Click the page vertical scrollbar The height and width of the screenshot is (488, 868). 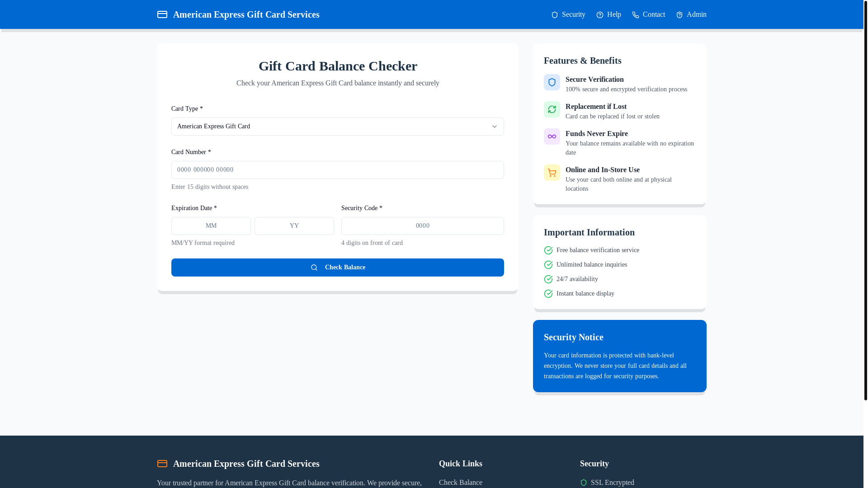[866, 200]
